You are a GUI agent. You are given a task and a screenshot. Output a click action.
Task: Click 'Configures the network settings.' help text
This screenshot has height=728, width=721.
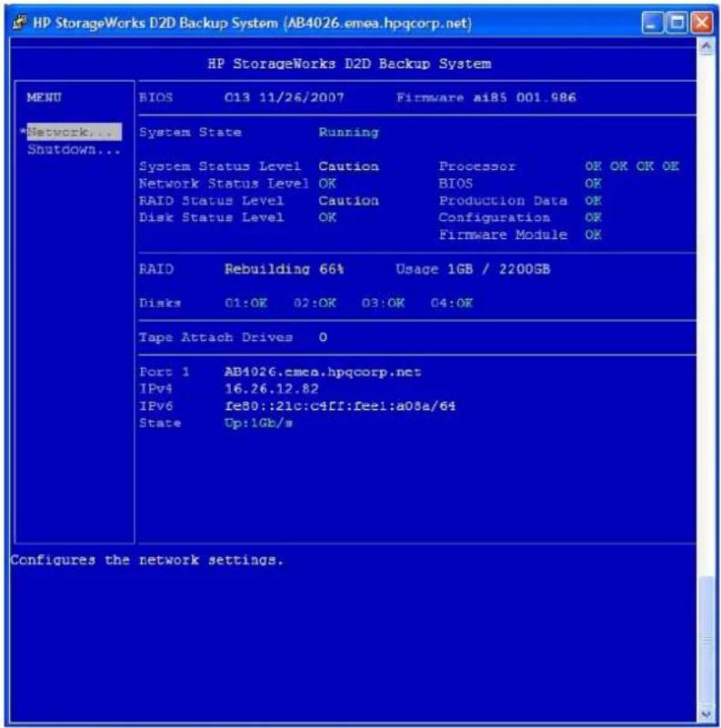146,560
